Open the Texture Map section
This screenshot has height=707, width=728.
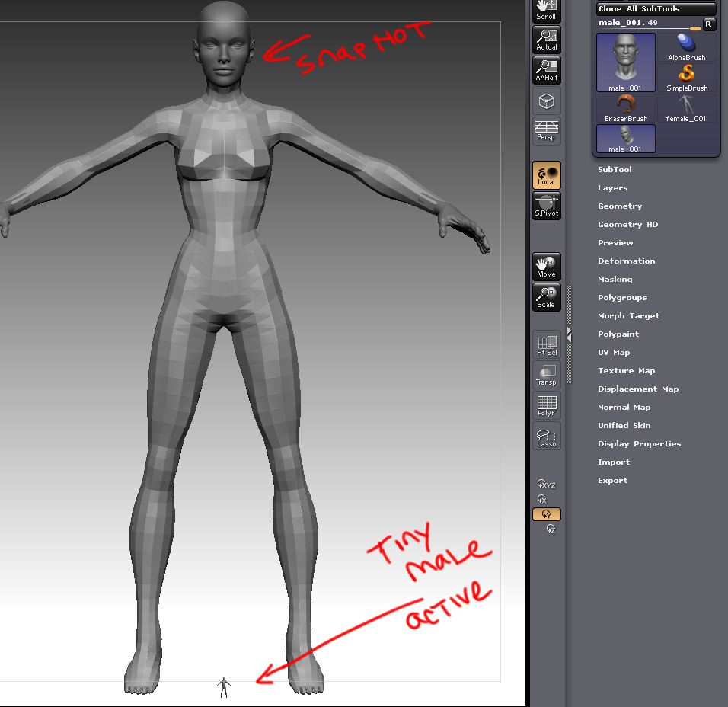(626, 371)
